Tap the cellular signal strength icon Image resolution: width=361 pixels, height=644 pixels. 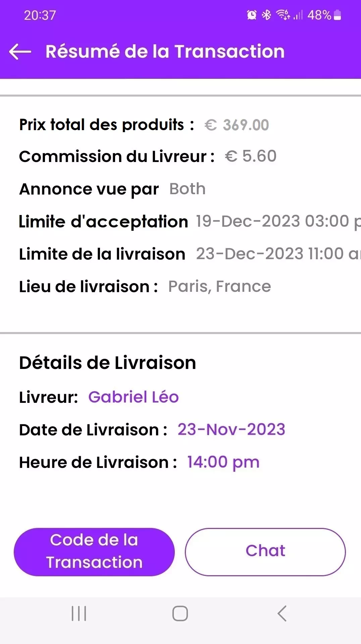coord(298,15)
